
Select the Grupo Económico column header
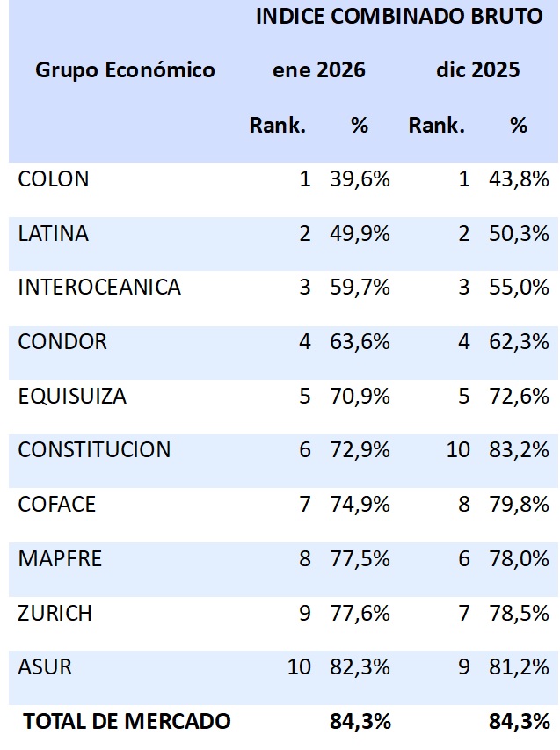click(x=125, y=70)
